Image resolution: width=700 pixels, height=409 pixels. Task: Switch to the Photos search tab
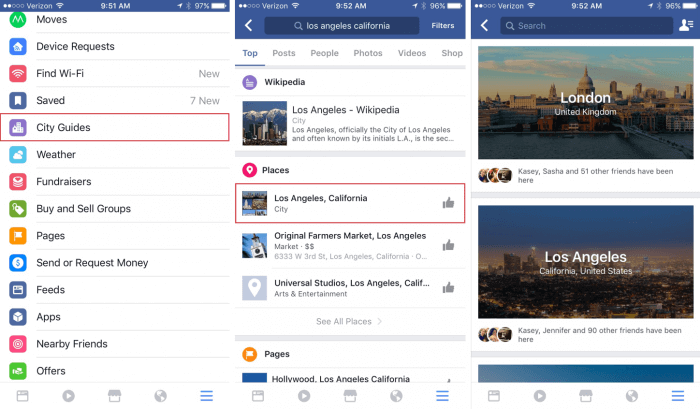368,53
